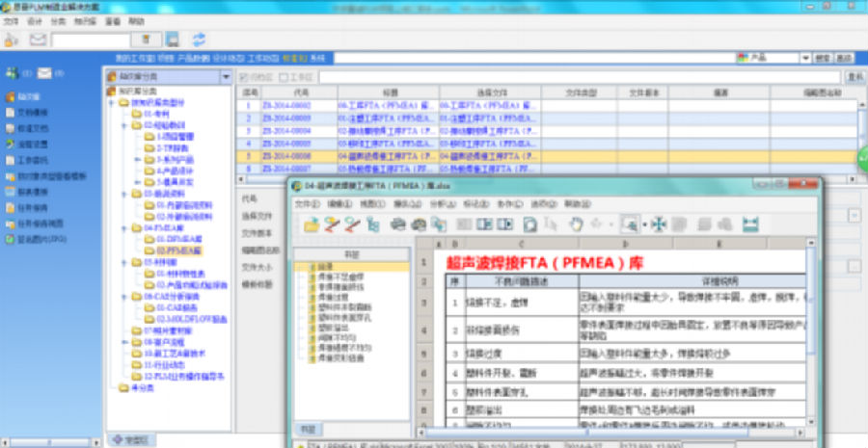Click the four-arrow fit view icon

[658, 224]
